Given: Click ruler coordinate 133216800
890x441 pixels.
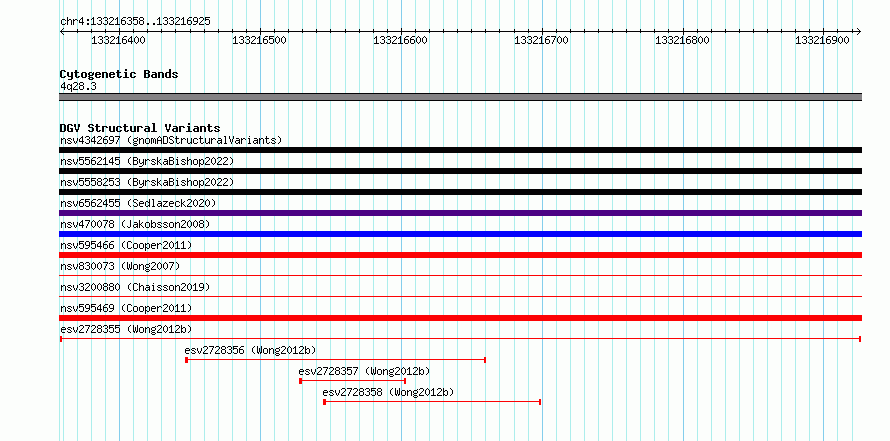Looking at the screenshot, I should (x=682, y=40).
